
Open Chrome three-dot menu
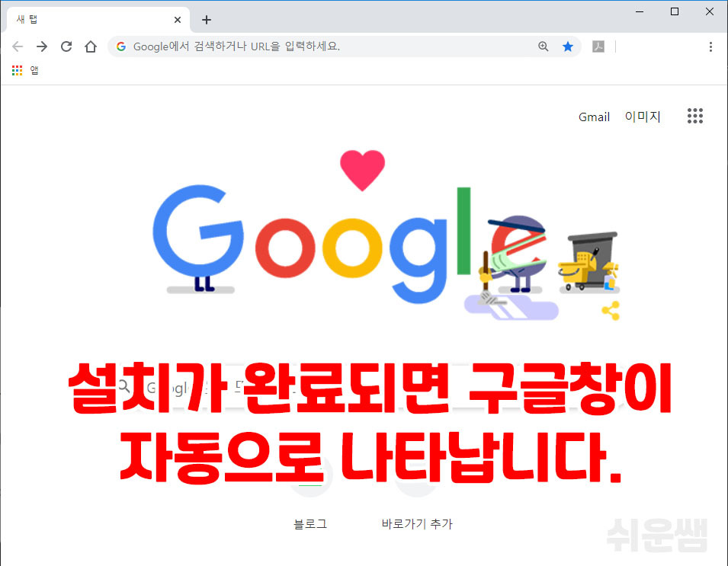tap(710, 46)
